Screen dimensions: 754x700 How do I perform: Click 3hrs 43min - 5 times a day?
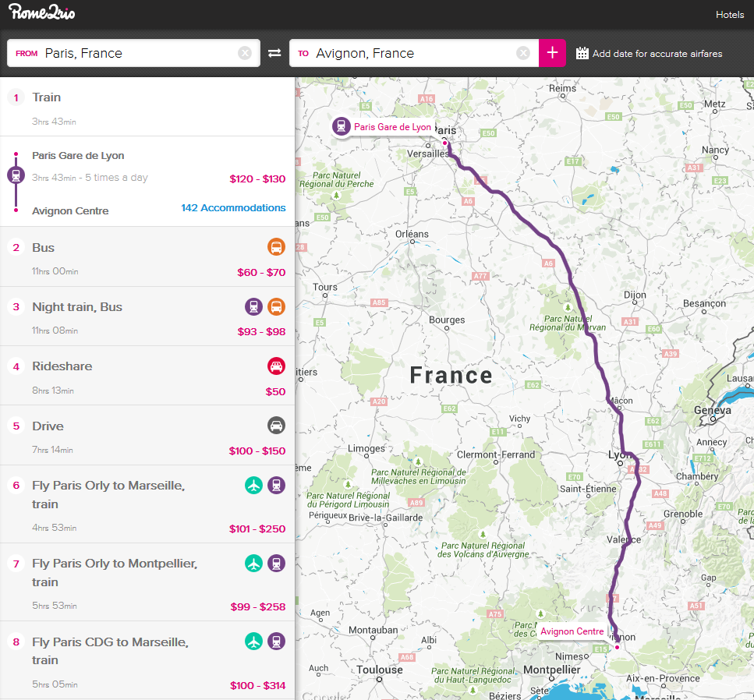[x=90, y=178]
